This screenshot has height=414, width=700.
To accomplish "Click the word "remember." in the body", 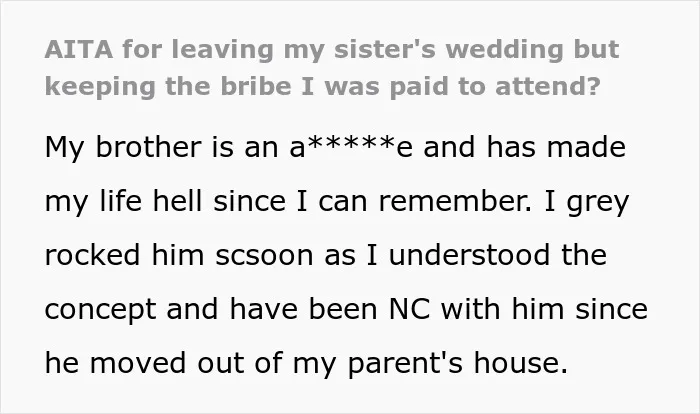I will point(455,201).
